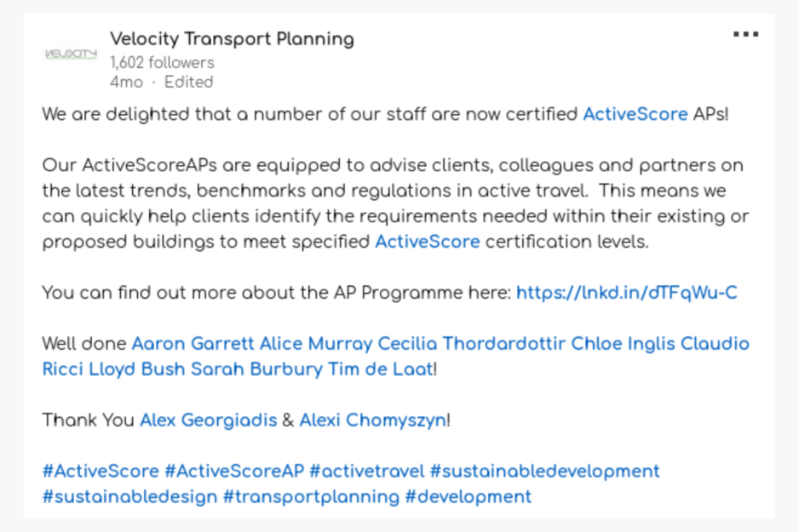Image resolution: width=799 pixels, height=532 pixels.
Task: Open Chloe Inglis profile mention
Action: [623, 344]
